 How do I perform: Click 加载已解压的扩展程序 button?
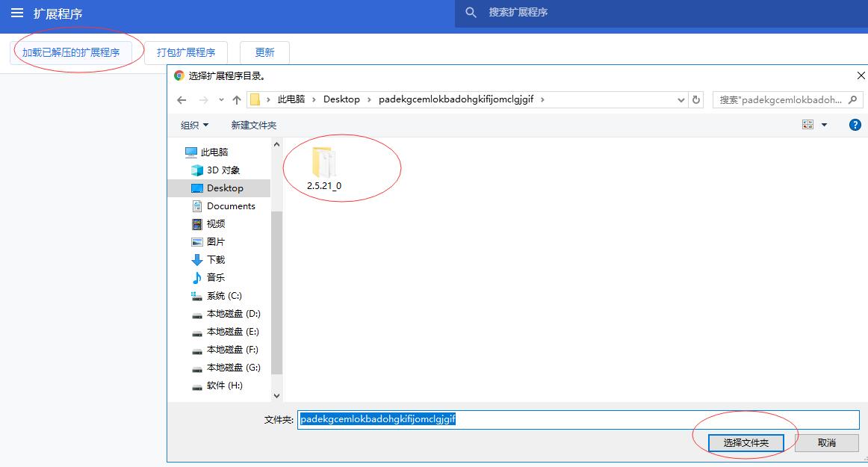point(71,52)
